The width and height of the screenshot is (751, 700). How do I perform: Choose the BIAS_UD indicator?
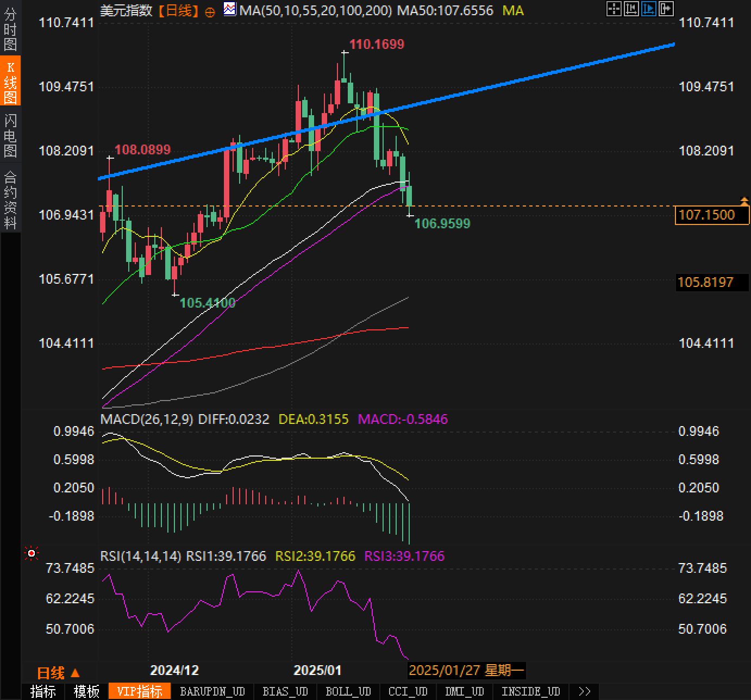(x=285, y=691)
